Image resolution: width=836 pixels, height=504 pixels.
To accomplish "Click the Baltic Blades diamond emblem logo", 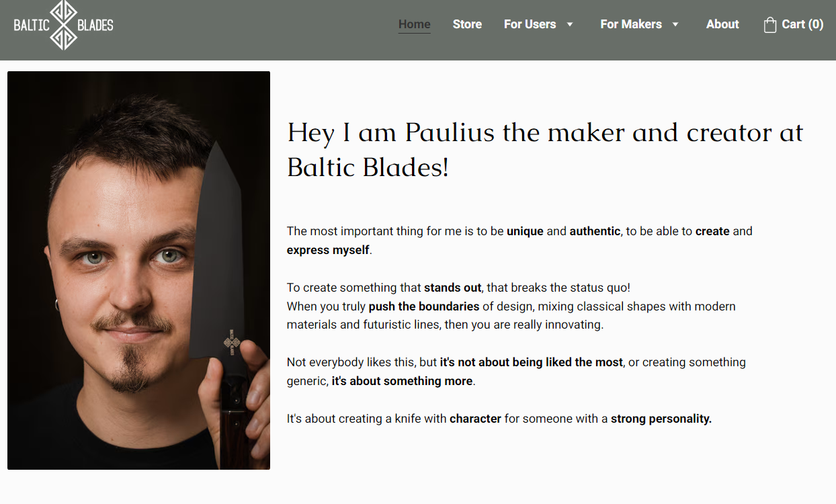I will point(64,25).
